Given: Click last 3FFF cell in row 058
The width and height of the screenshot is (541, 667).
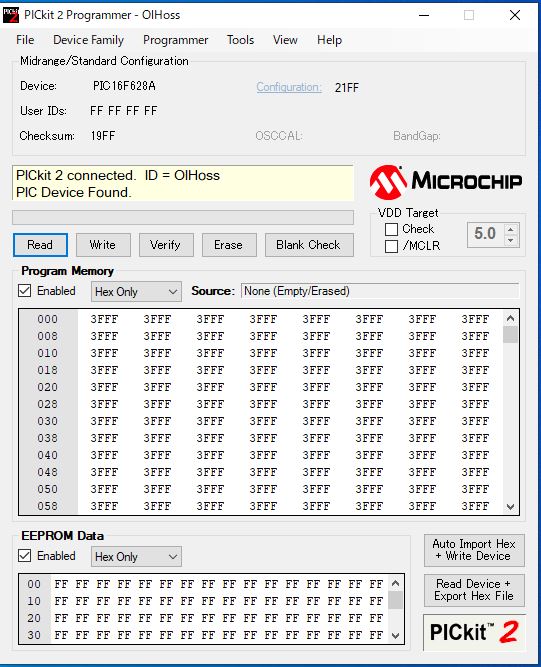Looking at the screenshot, I should click(x=475, y=506).
